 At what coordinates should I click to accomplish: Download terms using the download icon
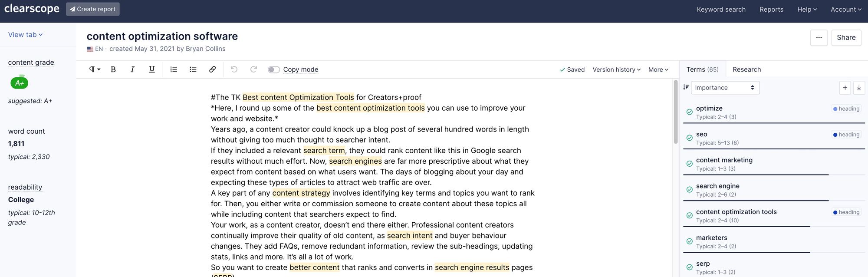(x=858, y=88)
